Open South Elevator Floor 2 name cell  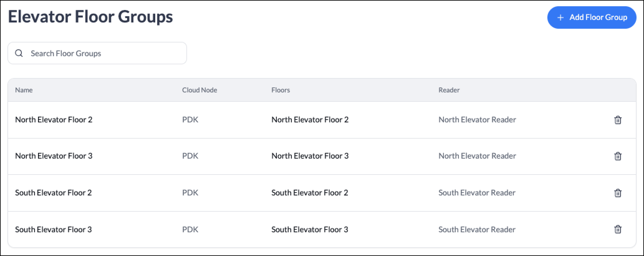pos(53,193)
